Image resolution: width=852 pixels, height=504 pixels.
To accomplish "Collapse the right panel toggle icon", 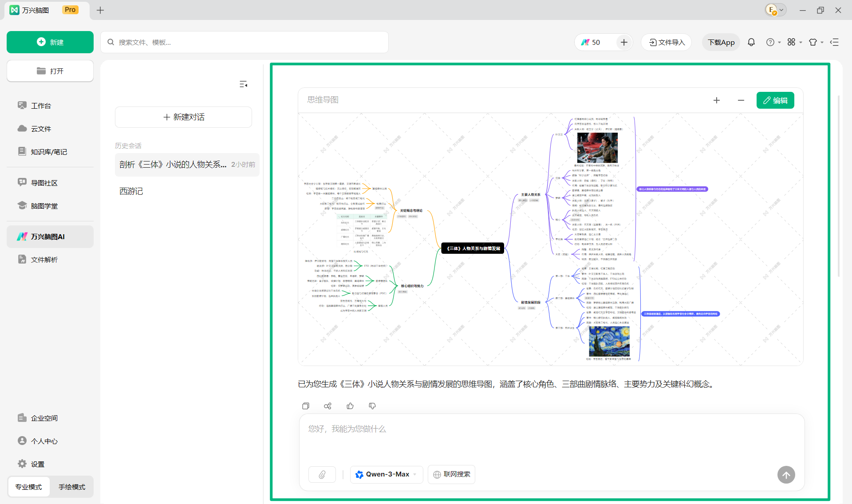I will (x=835, y=42).
